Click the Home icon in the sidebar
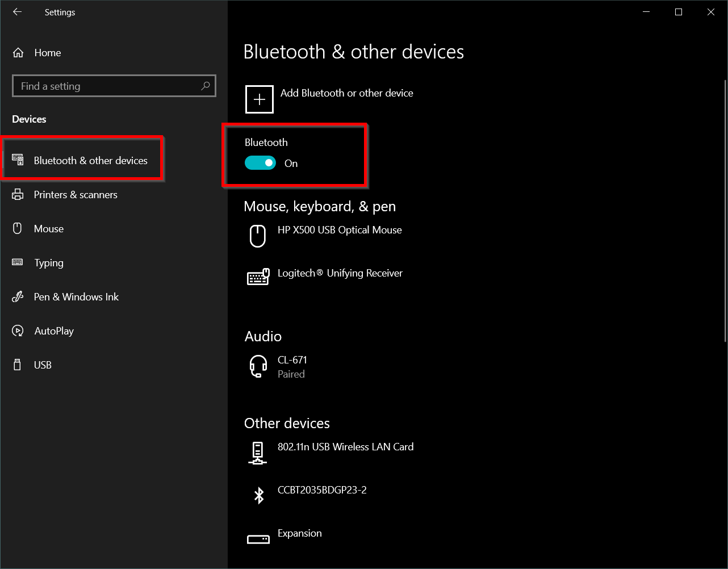 (18, 52)
